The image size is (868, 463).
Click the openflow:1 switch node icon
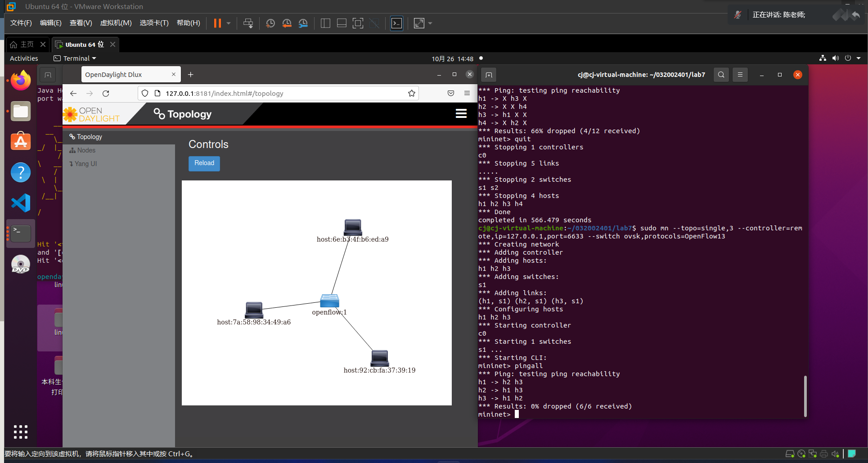329,301
